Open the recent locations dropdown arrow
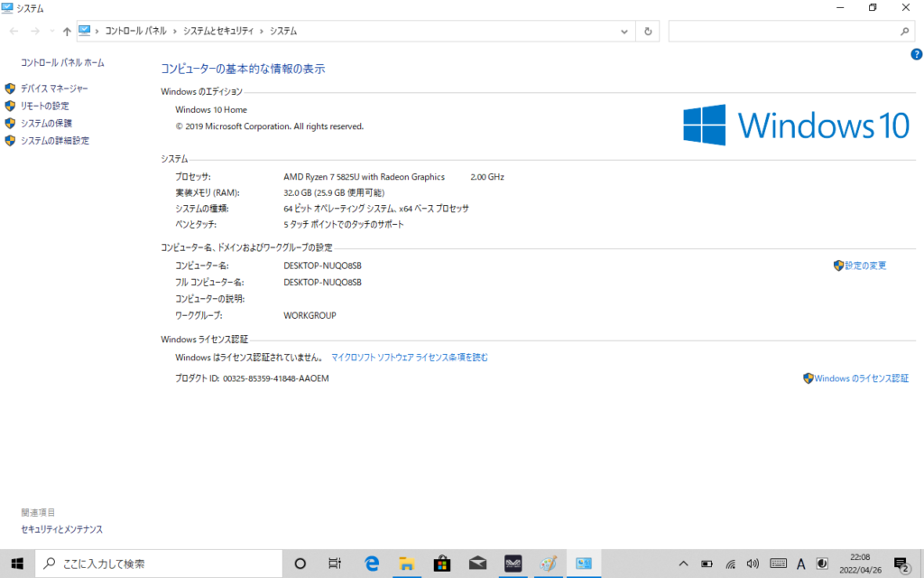The height and width of the screenshot is (578, 924). (51, 32)
